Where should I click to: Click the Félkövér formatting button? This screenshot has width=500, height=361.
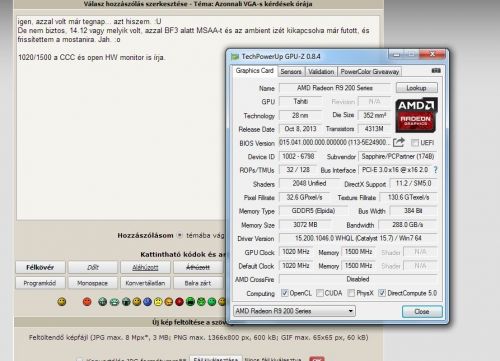click(x=40, y=267)
